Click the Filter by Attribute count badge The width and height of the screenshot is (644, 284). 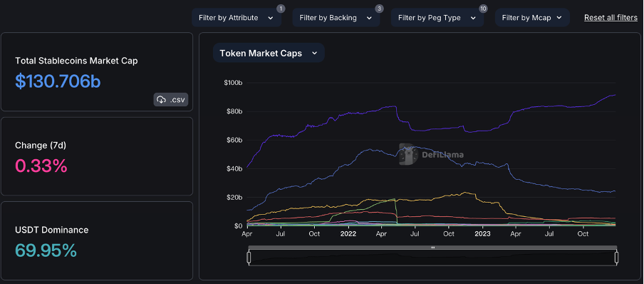coord(281,9)
